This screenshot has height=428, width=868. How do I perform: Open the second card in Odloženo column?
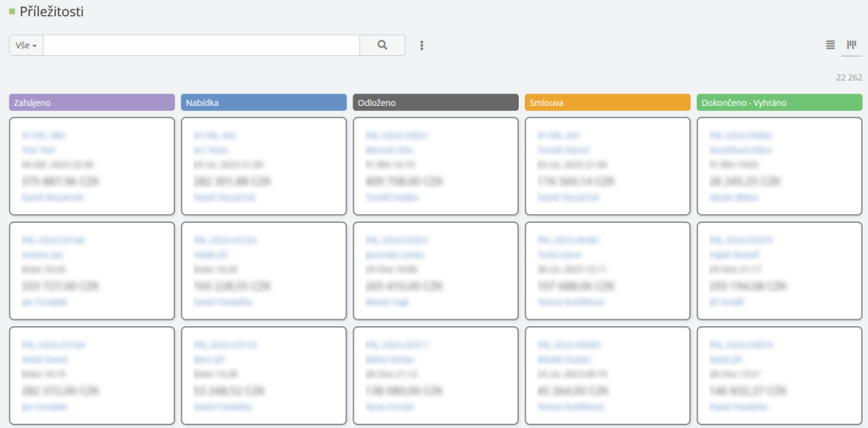point(436,270)
